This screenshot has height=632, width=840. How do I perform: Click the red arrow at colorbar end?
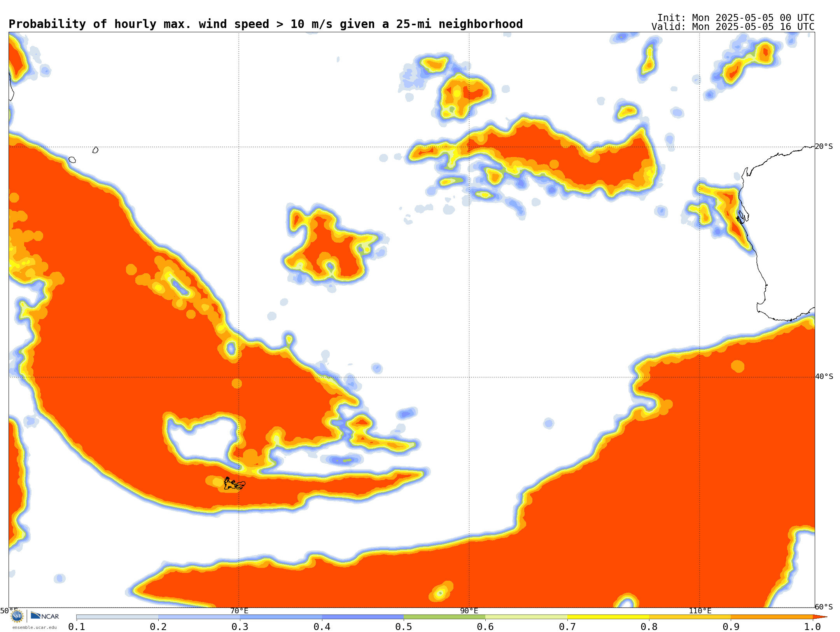click(x=820, y=617)
